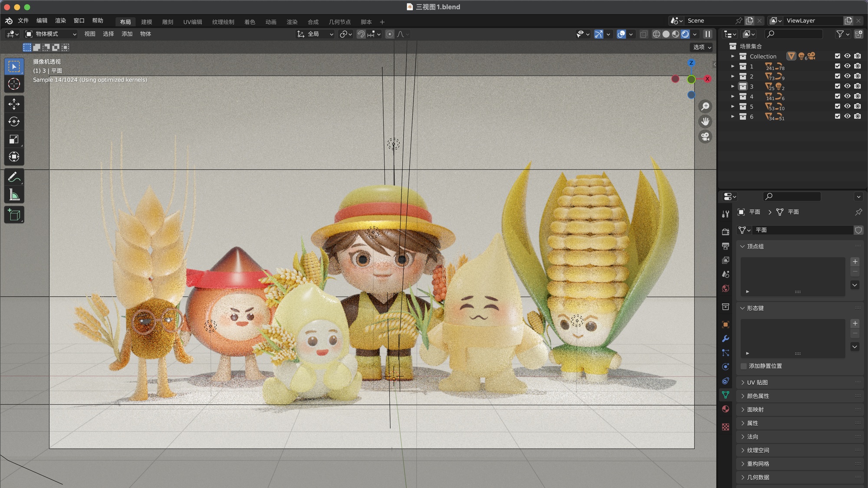Uncheck the checkbox for collection 5

coord(838,106)
